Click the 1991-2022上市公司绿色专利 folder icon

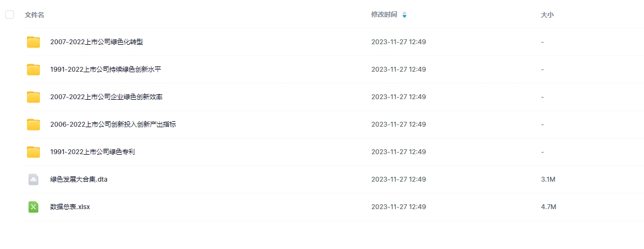pos(33,152)
